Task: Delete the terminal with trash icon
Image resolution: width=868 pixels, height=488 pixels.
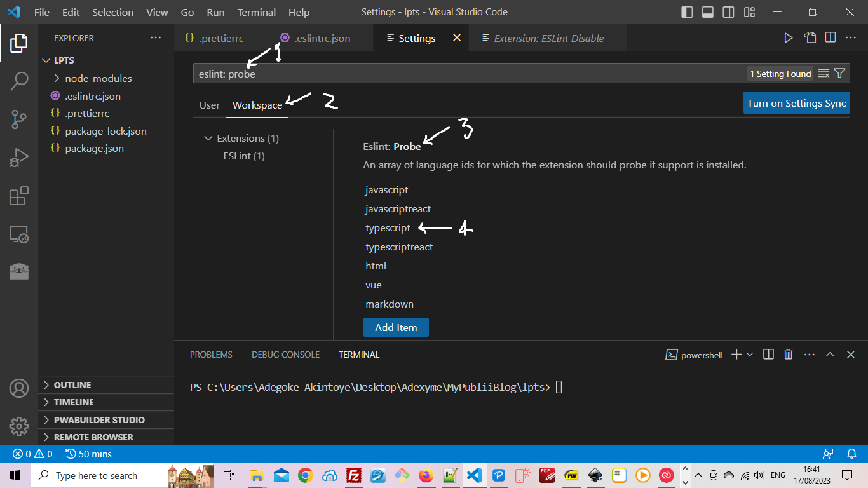Action: (789, 355)
